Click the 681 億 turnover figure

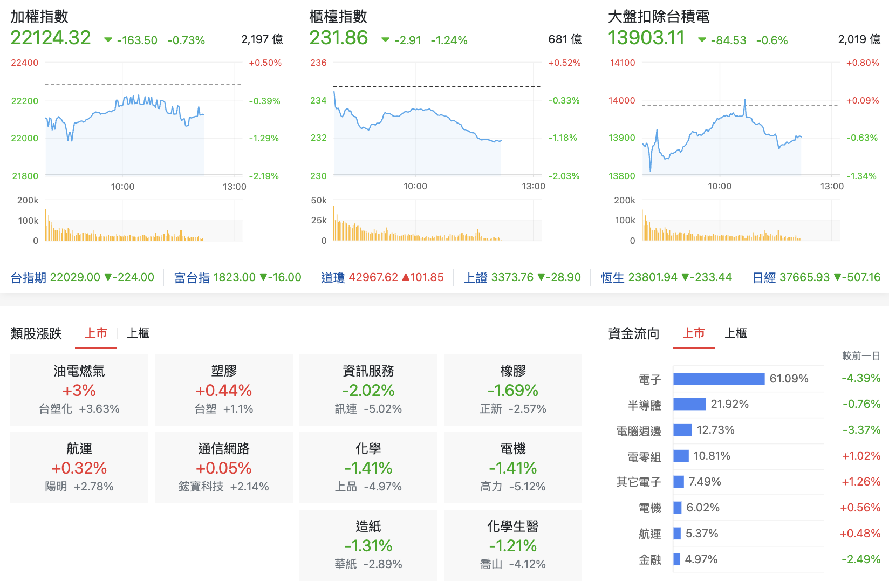tap(565, 39)
